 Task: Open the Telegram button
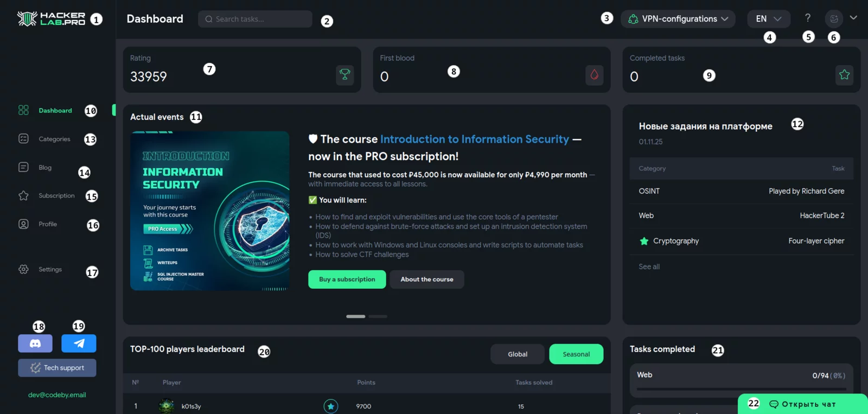pyautogui.click(x=79, y=343)
